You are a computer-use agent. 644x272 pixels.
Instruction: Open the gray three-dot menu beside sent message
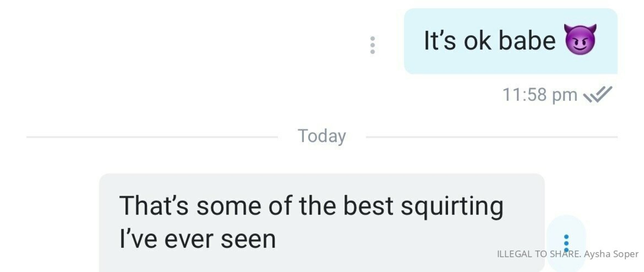(x=372, y=45)
